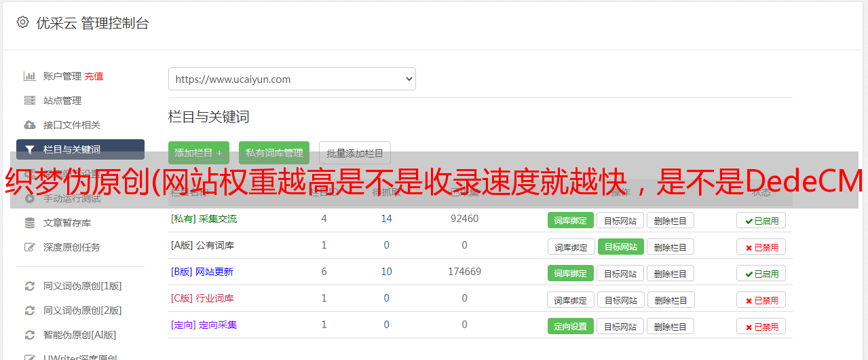
Task: Click 目标网站 in the 行业词库 row
Action: click(620, 300)
